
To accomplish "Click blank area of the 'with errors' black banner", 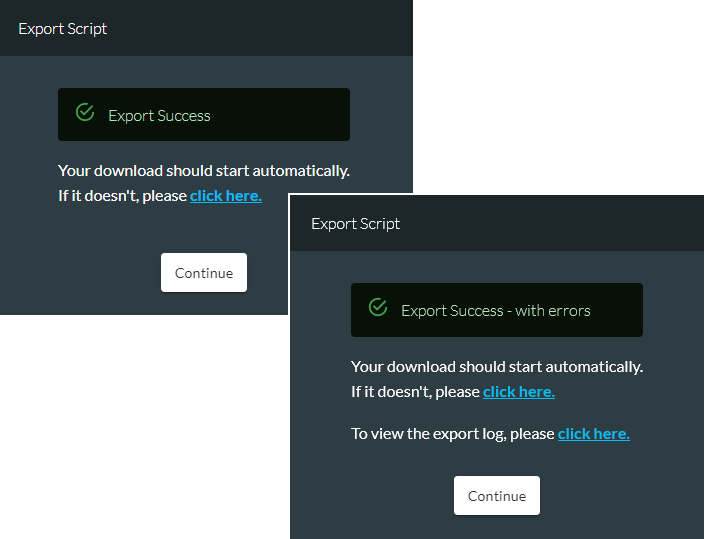I will 618,310.
